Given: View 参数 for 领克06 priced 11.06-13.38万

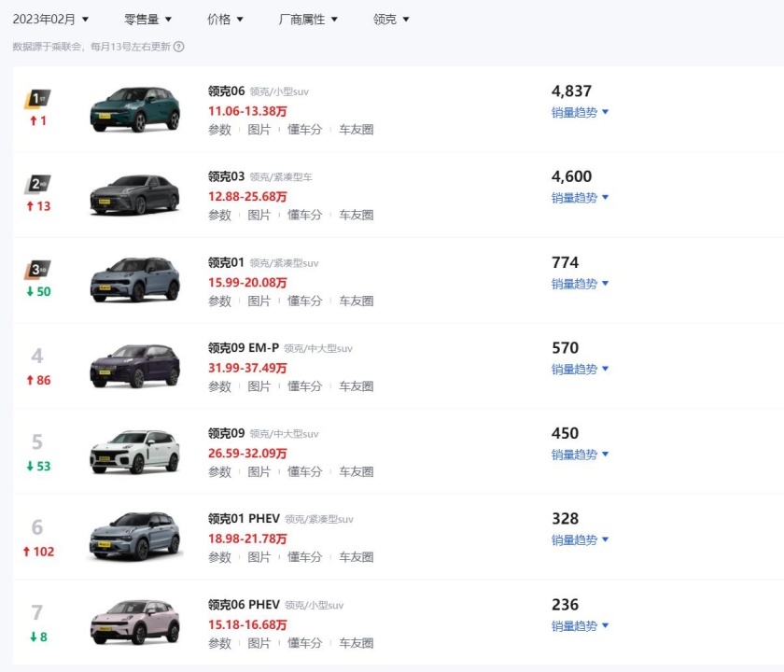Looking at the screenshot, I should point(219,130).
